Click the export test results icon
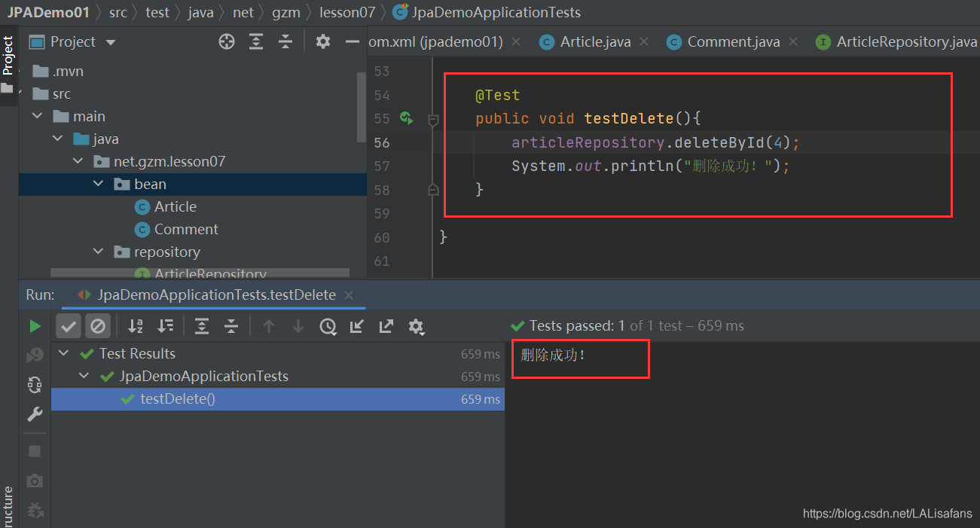 pyautogui.click(x=386, y=326)
